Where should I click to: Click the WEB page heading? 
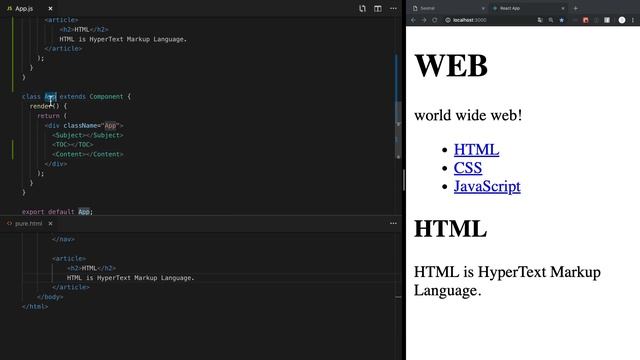tap(451, 65)
